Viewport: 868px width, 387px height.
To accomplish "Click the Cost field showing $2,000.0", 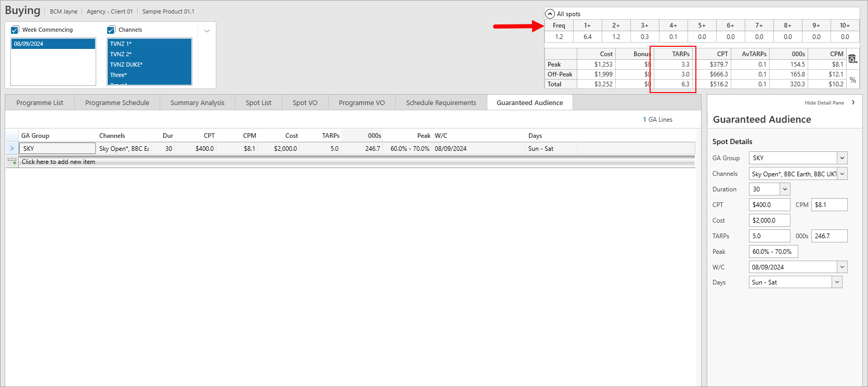I will 769,221.
